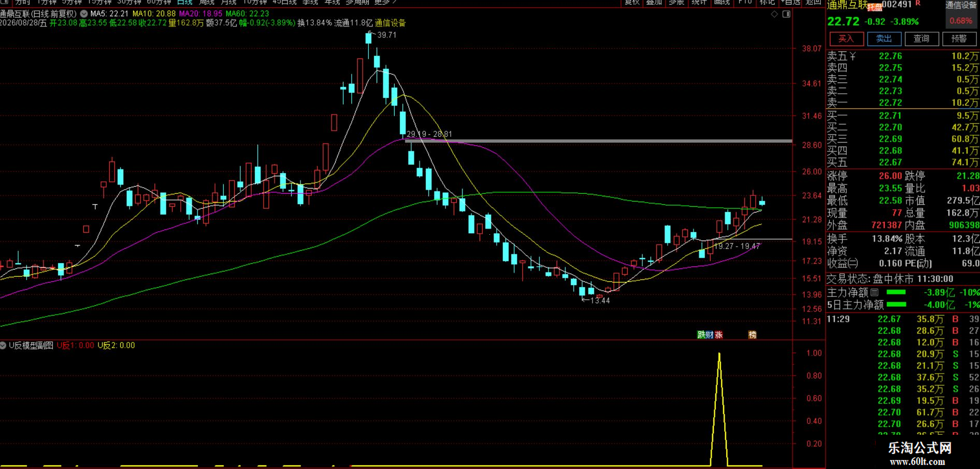980x469 pixels.
Task: Click the green MA60: 22.23 legend label
Action: coord(247,14)
